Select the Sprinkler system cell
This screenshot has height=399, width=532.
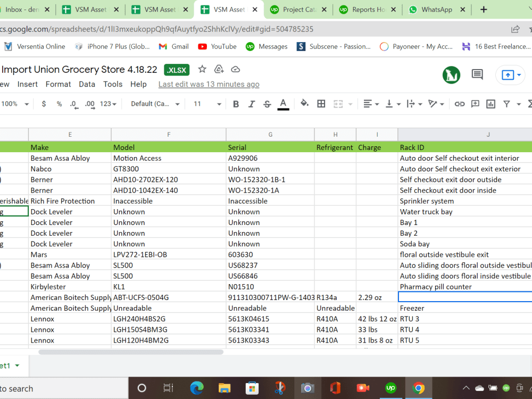click(465, 201)
